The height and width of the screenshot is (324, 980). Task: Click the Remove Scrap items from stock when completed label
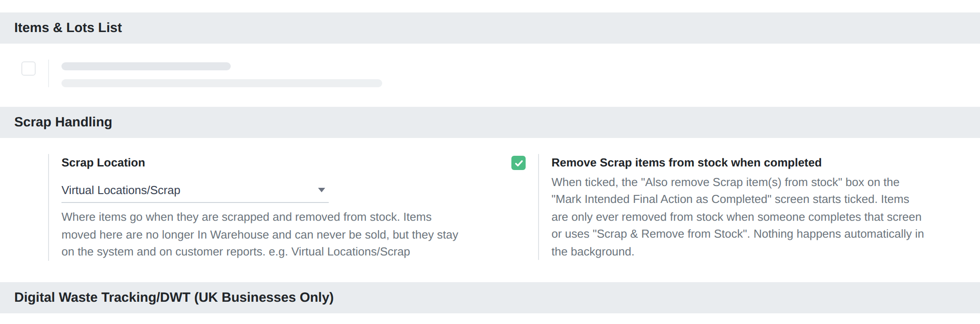click(x=686, y=162)
